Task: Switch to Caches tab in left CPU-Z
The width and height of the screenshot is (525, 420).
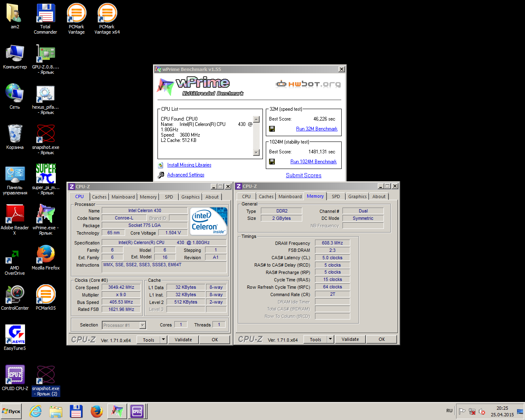Action: (x=99, y=197)
